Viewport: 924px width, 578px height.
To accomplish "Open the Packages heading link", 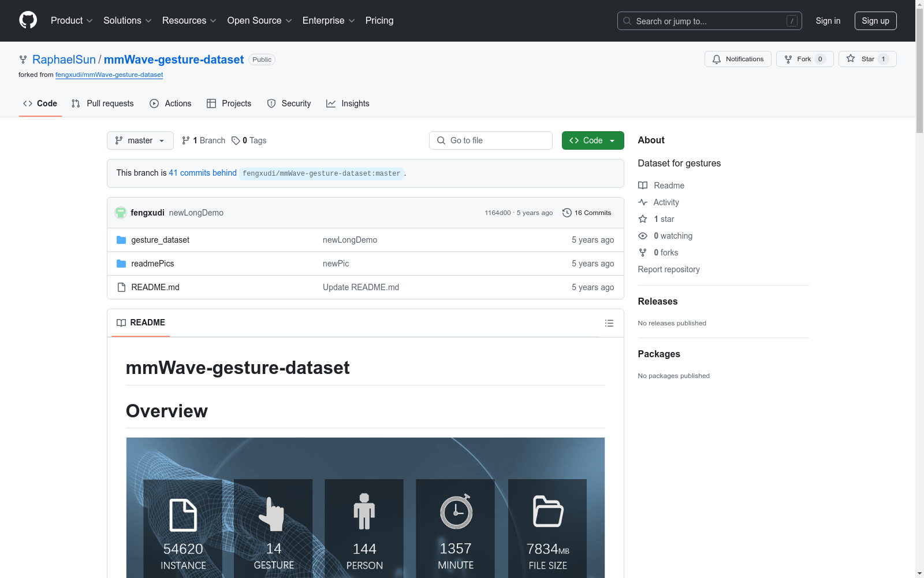I will (x=659, y=354).
